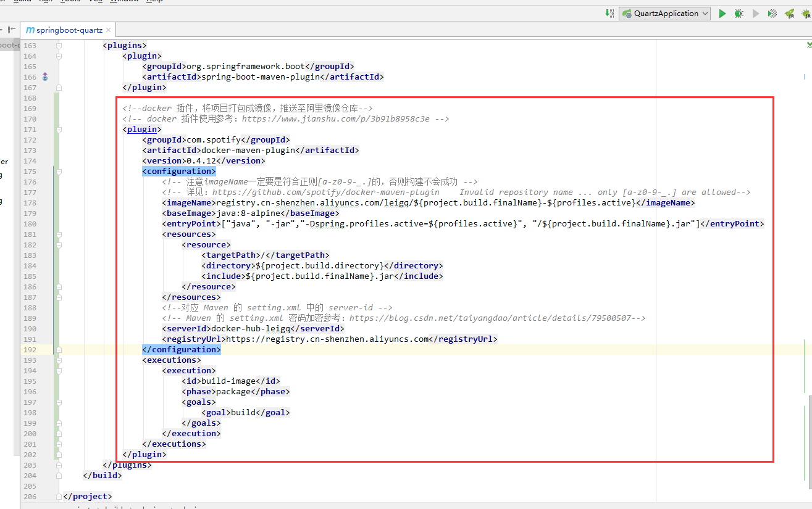Click the highlighted configuration opening tag
The image size is (812, 509).
point(179,172)
